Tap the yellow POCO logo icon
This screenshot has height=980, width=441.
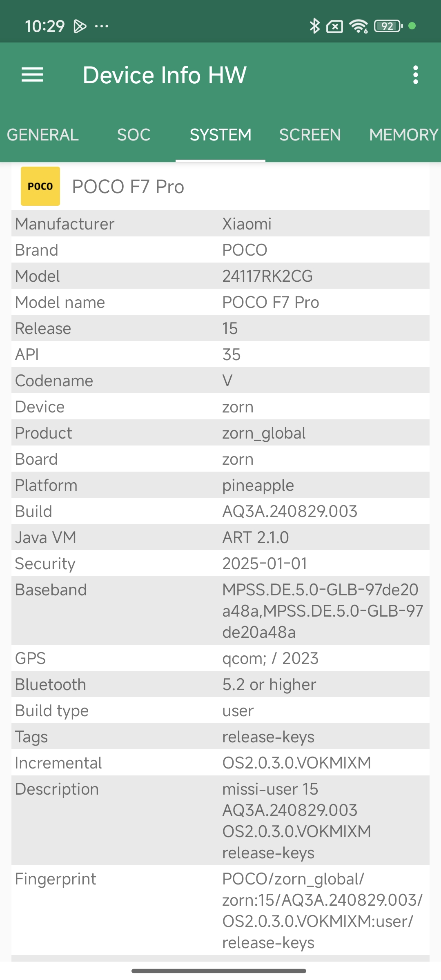40,186
